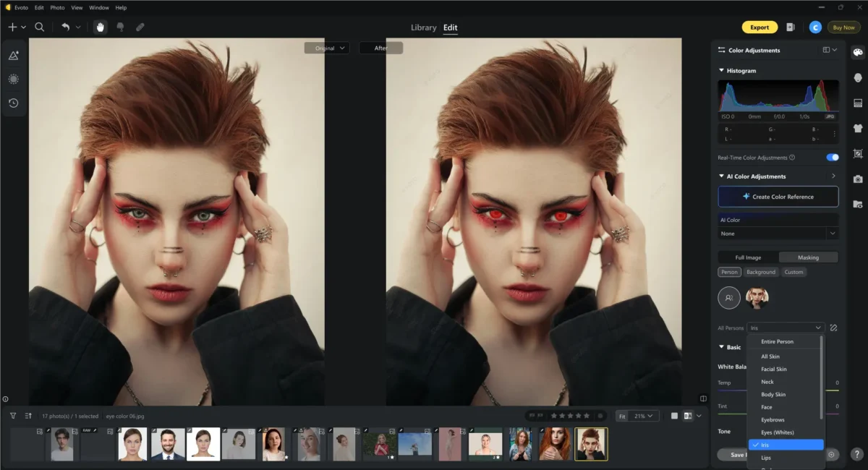Open the circular effects icon in left sidebar

(13, 79)
